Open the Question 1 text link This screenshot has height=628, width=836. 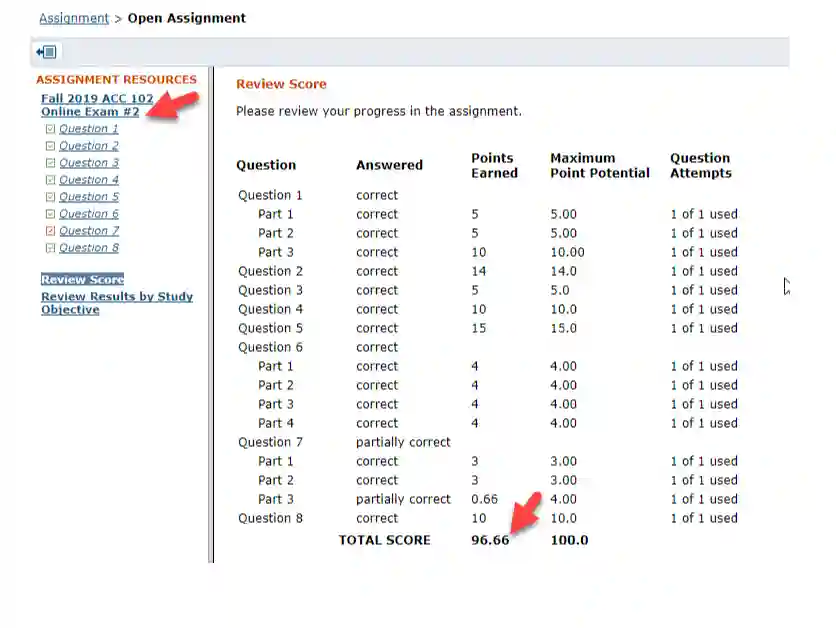(x=89, y=129)
